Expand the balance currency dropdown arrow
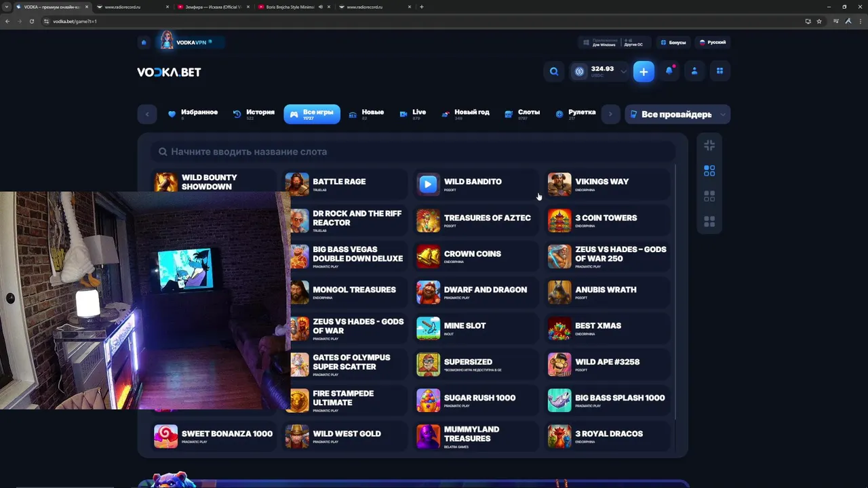The width and height of the screenshot is (868, 488). [624, 71]
